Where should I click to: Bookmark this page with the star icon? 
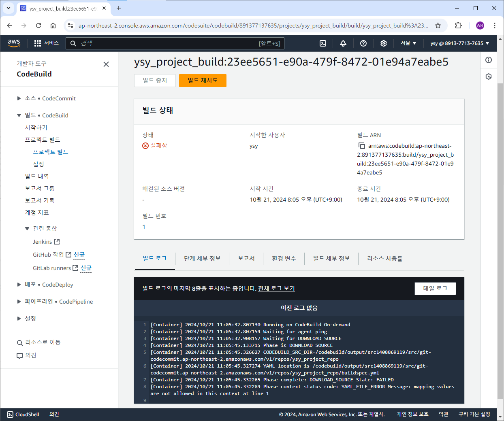click(x=438, y=26)
